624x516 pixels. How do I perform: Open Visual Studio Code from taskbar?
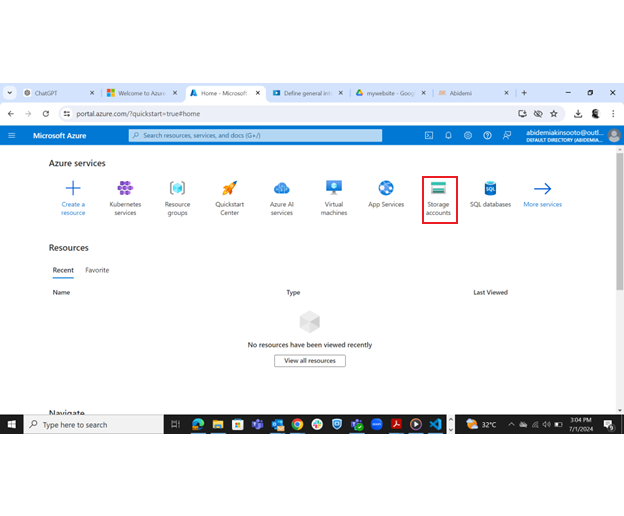tap(435, 424)
